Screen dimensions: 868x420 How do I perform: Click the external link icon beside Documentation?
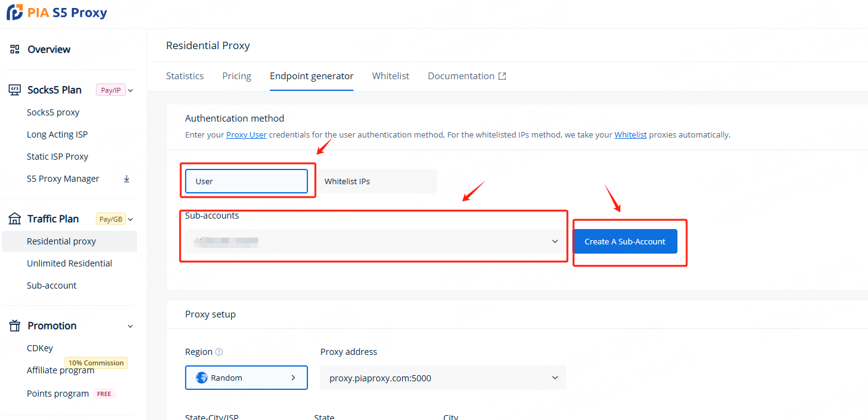coord(502,76)
